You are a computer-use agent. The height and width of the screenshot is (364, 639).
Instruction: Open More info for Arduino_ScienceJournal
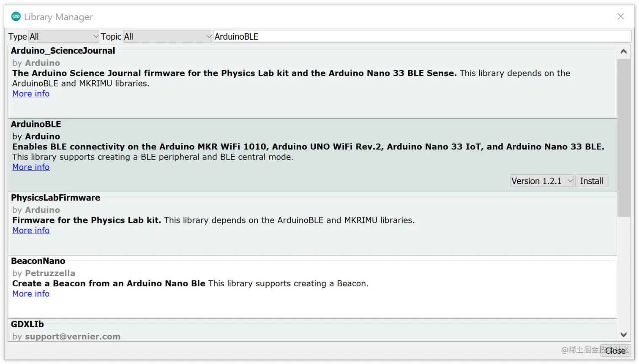point(30,93)
